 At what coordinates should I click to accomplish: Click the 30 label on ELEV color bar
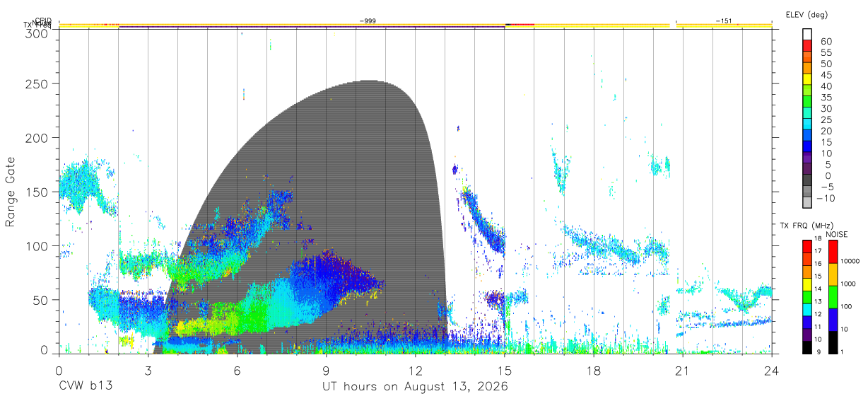(x=826, y=108)
